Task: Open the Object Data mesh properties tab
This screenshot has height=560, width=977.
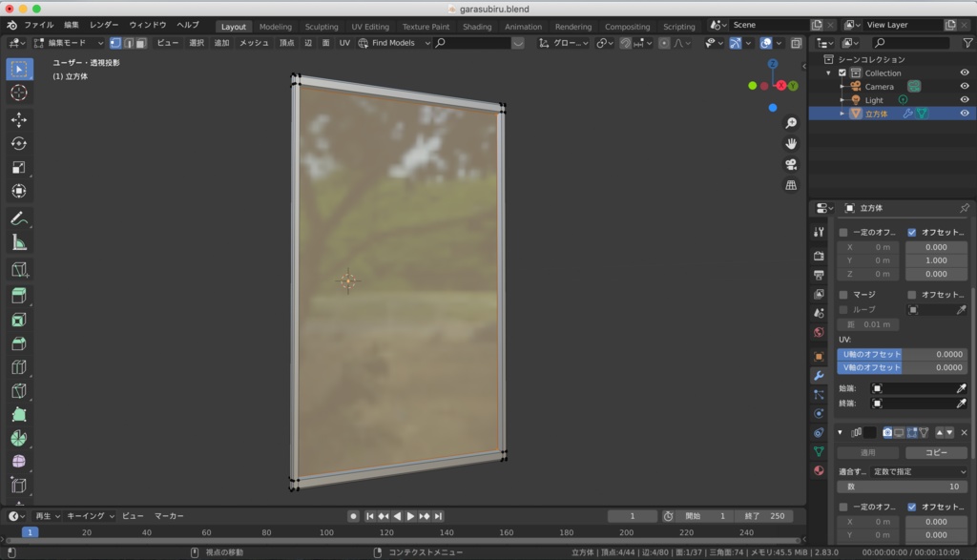Action: [x=819, y=451]
